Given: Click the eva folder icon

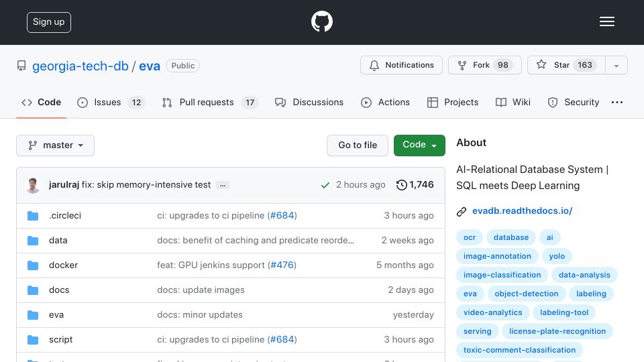Looking at the screenshot, I should click(x=33, y=315).
